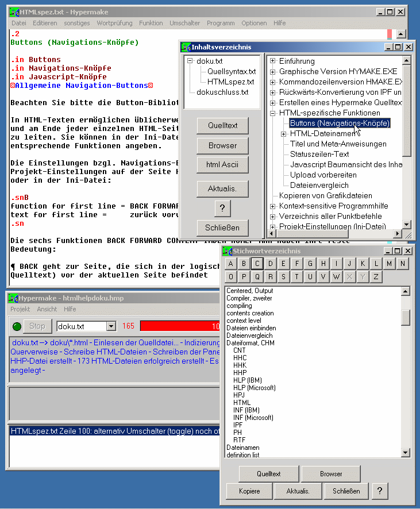The width and height of the screenshot is (420, 509).
Task: Select 'Dateinamen' keyword
Action: pyautogui.click(x=243, y=448)
